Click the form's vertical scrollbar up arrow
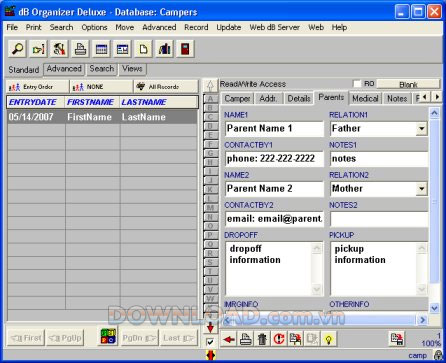The image size is (446, 363). [x=434, y=113]
